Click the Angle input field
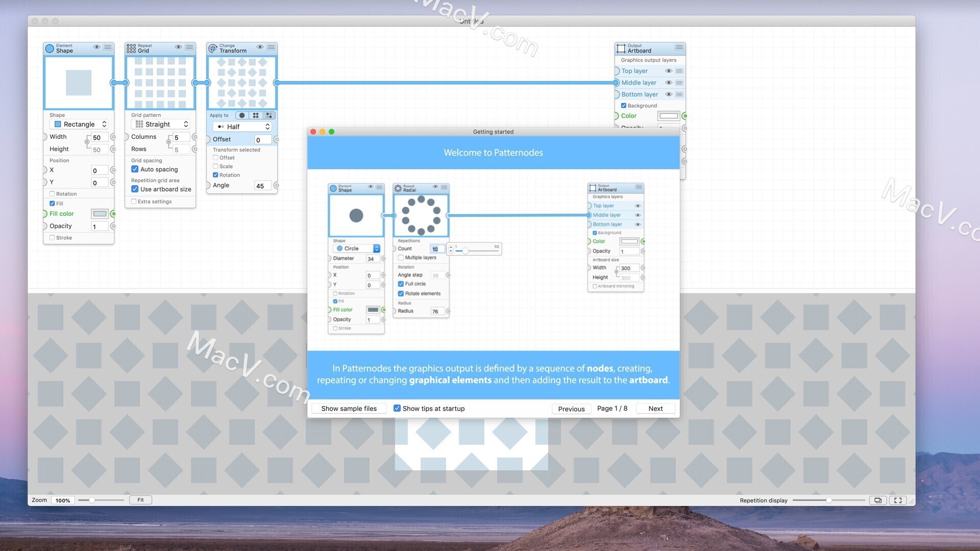The image size is (980, 551). pos(263,186)
